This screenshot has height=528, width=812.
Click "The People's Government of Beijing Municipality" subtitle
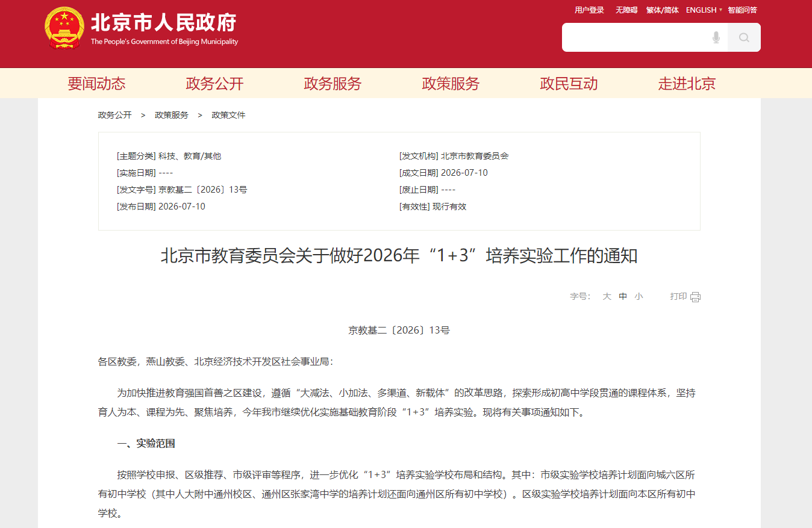[x=164, y=42]
